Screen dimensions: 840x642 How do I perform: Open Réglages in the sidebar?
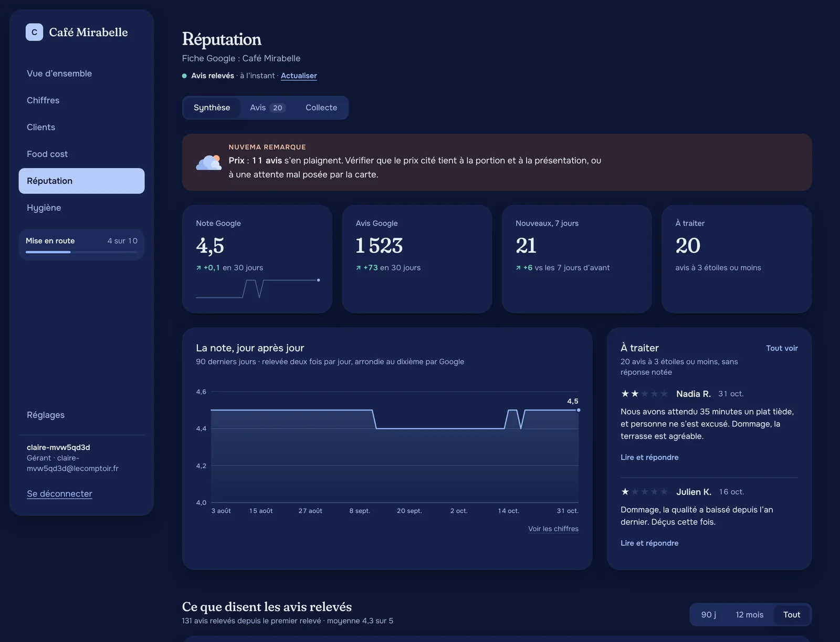pos(81,415)
